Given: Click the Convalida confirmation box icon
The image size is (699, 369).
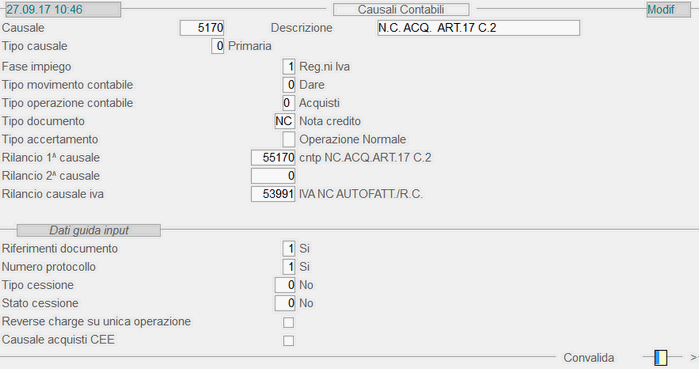Looking at the screenshot, I should point(661,358).
